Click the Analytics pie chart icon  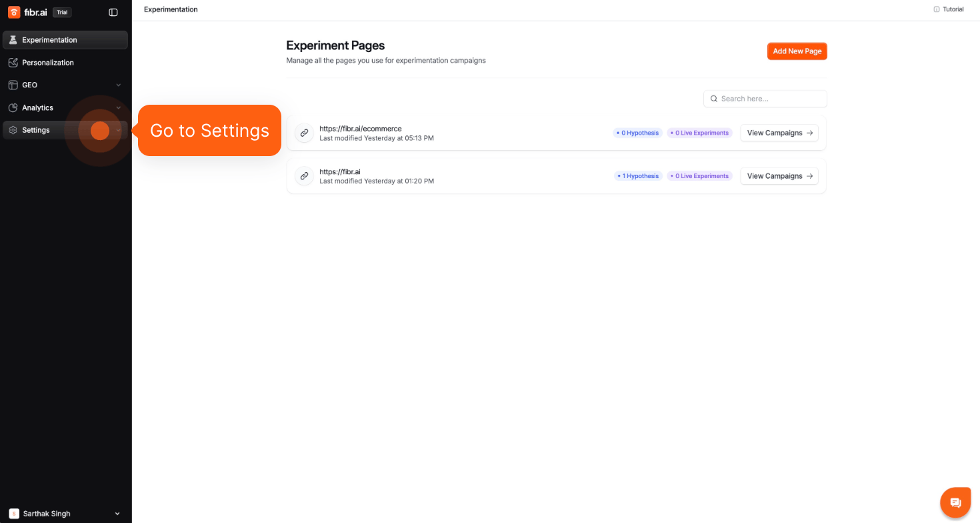coord(13,107)
